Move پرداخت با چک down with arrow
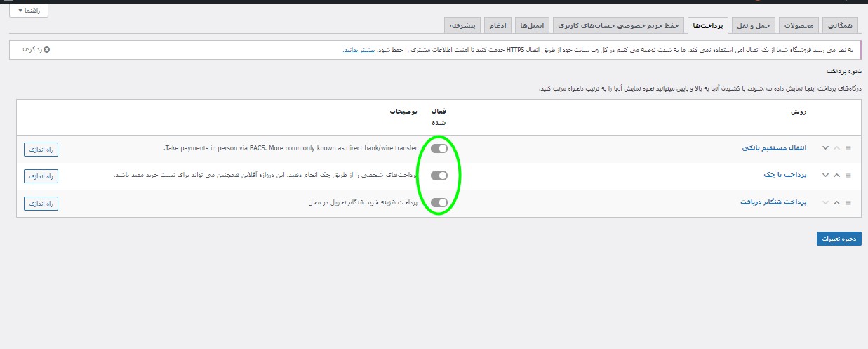The image size is (868, 349). tap(825, 175)
